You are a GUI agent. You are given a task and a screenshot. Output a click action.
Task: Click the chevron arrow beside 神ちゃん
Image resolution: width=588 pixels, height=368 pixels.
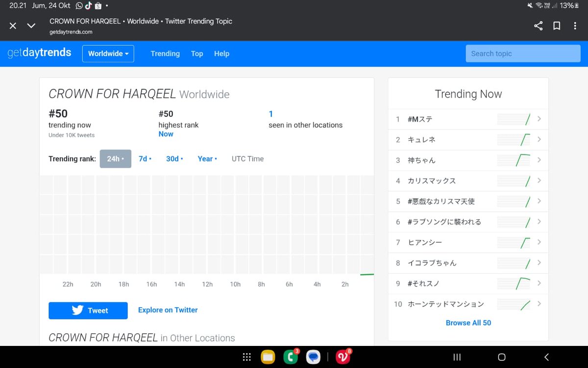539,160
